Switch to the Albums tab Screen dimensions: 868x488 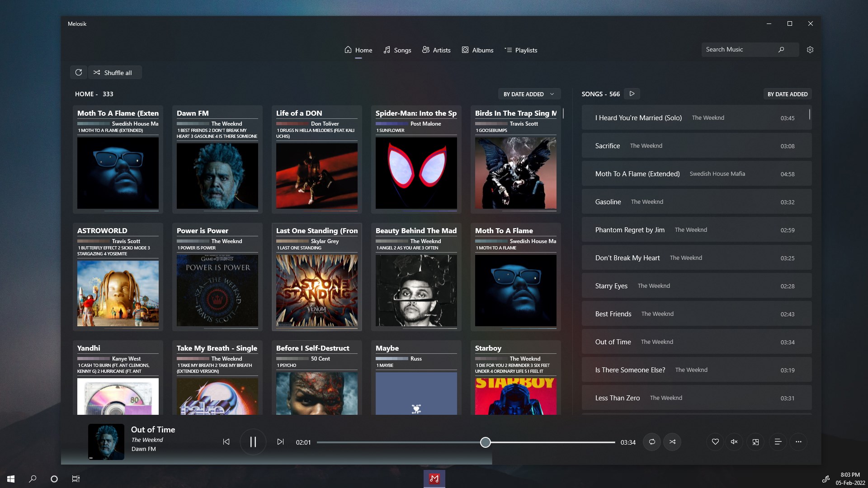[477, 50]
